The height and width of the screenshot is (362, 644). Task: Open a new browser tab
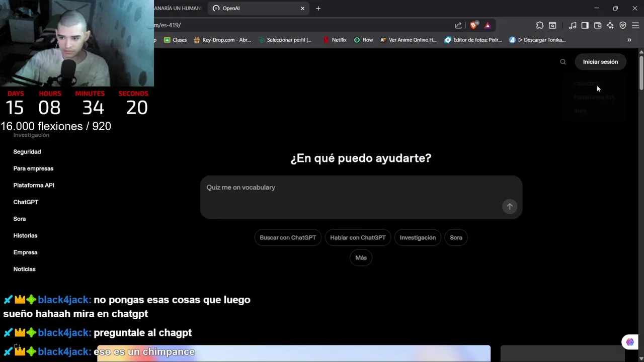pos(318,8)
